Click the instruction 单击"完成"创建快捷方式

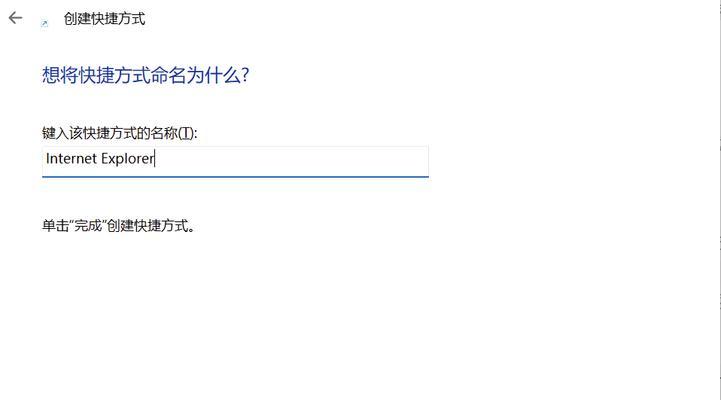118,226
